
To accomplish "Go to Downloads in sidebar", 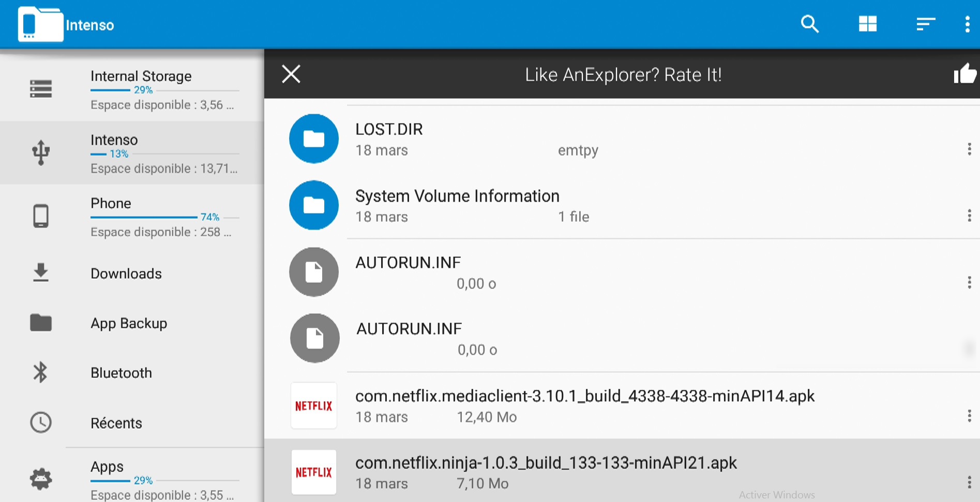I will 126,273.
